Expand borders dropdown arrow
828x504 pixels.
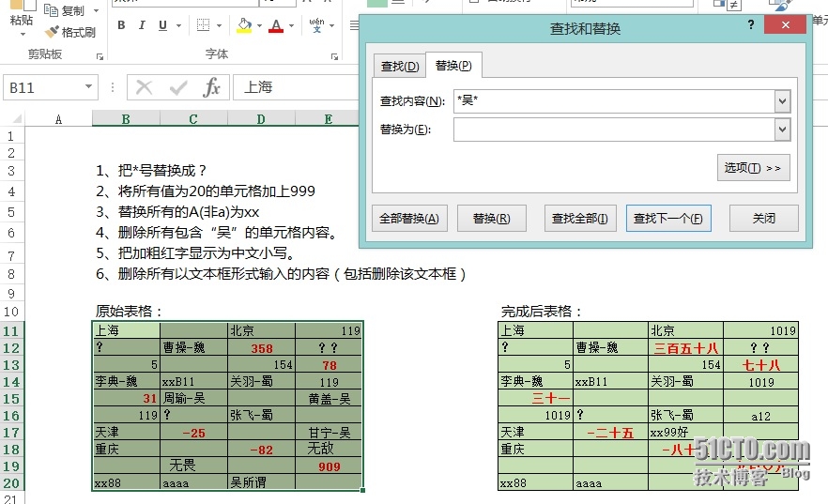[x=219, y=25]
